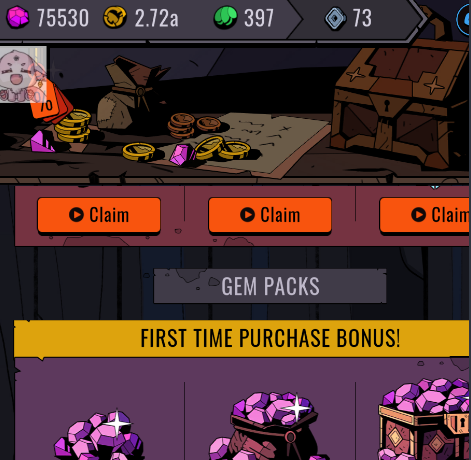Image resolution: width=471 pixels, height=460 pixels.
Task: Click the third Claim button, partly cut off
Action: (x=425, y=215)
